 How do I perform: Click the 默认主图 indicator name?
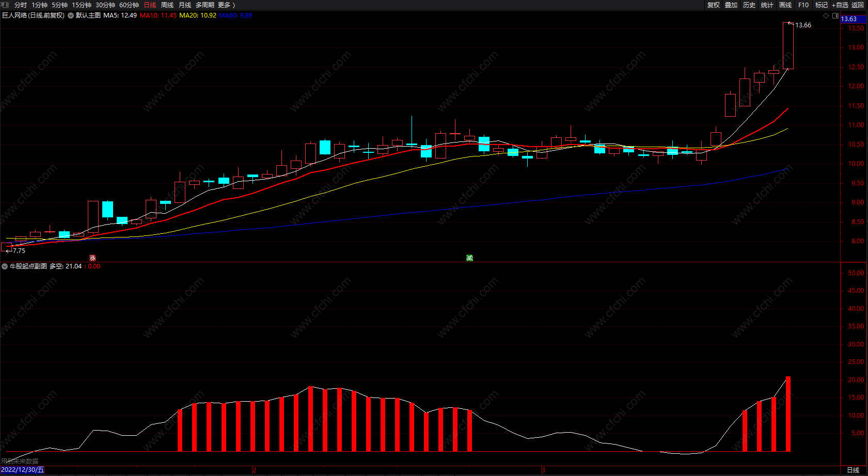88,15
